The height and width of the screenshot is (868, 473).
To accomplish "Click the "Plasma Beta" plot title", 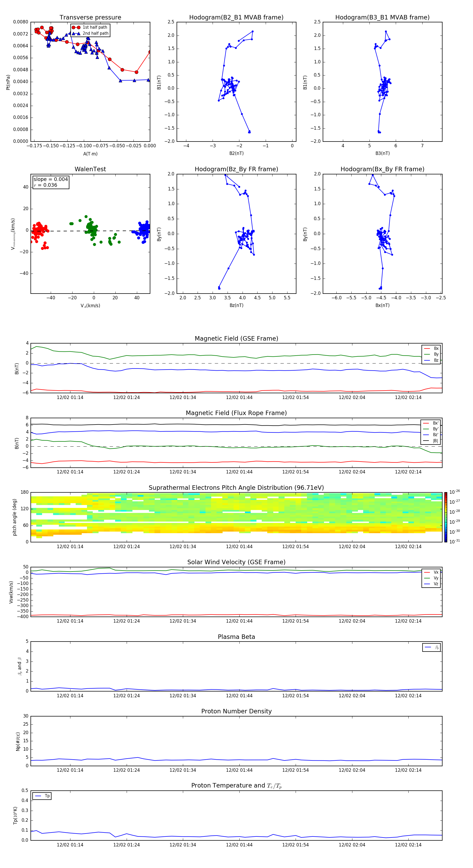I will (236, 637).
